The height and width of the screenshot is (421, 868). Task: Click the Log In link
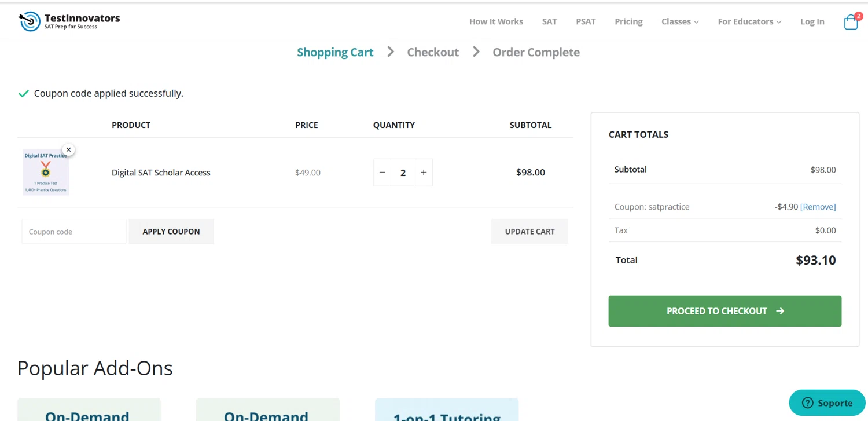click(x=812, y=21)
